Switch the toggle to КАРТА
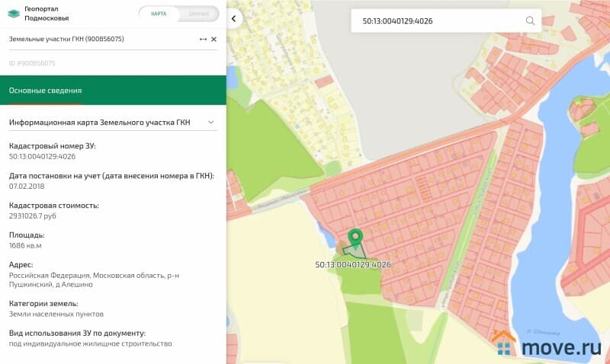The width and height of the screenshot is (610, 364). click(159, 14)
